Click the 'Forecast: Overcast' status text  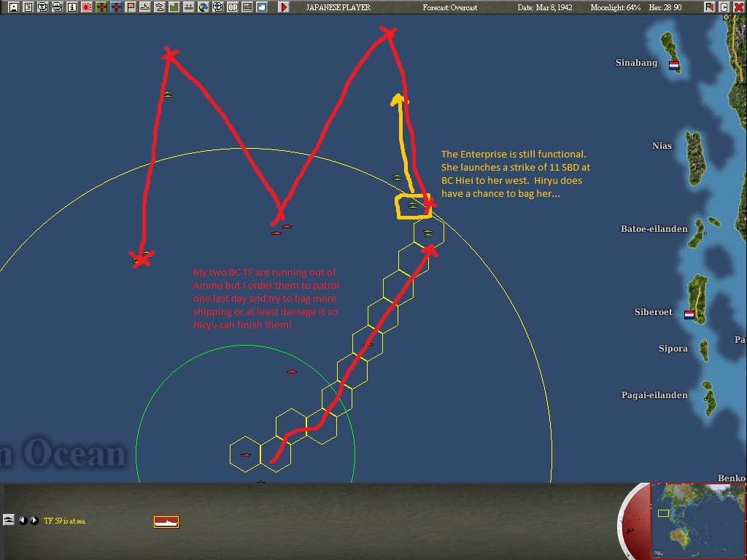point(449,7)
